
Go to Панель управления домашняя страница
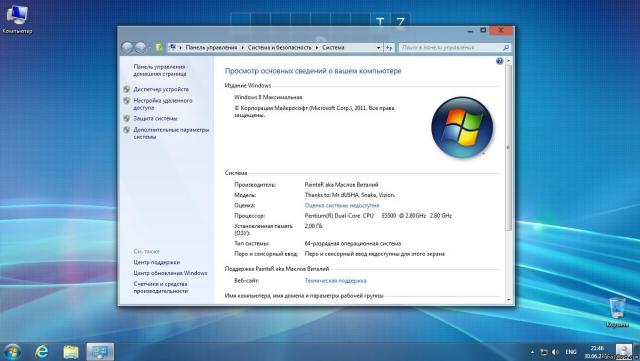coord(160,70)
